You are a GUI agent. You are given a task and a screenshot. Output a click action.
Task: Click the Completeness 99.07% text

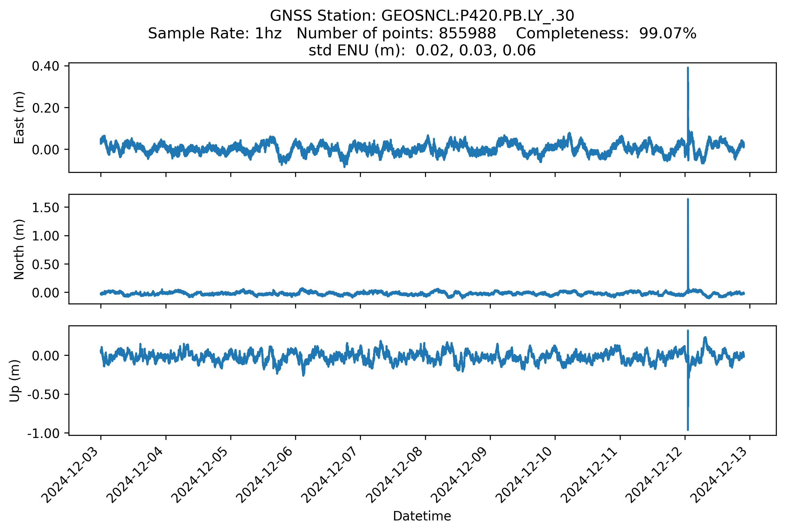(606, 33)
